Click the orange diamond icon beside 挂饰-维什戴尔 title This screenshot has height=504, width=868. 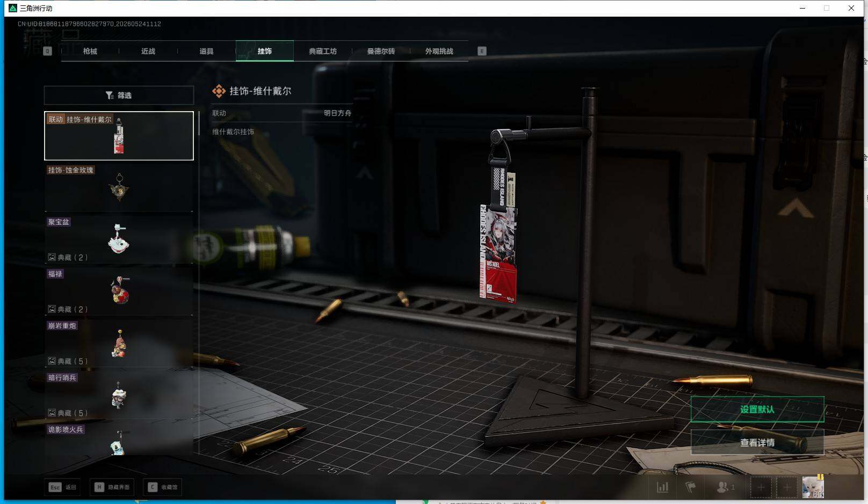point(219,91)
